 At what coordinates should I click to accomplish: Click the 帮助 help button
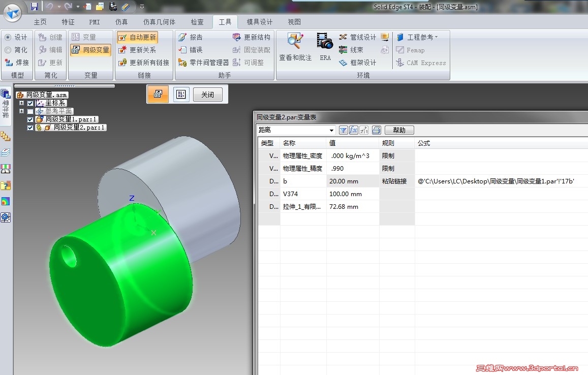click(399, 130)
